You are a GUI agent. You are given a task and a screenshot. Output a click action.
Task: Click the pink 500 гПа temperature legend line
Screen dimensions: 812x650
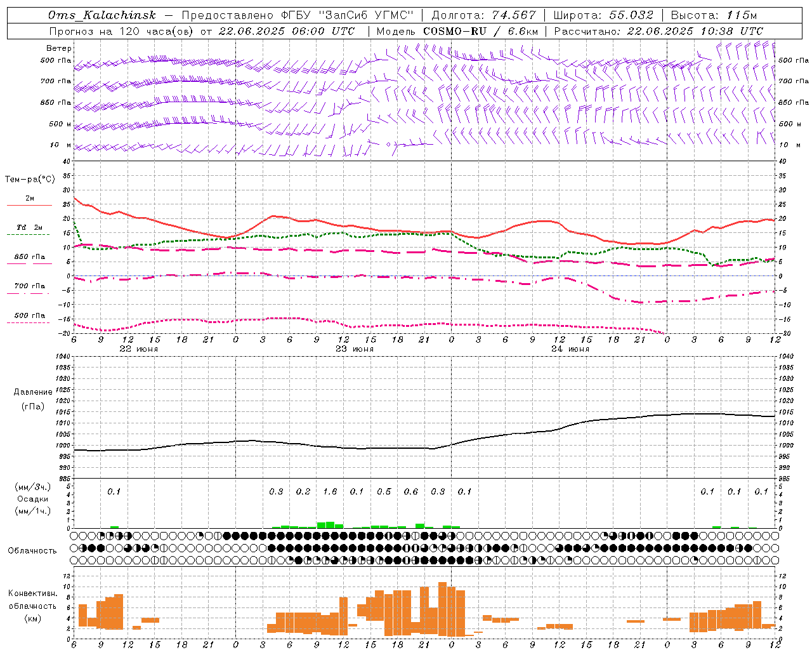tap(28, 323)
